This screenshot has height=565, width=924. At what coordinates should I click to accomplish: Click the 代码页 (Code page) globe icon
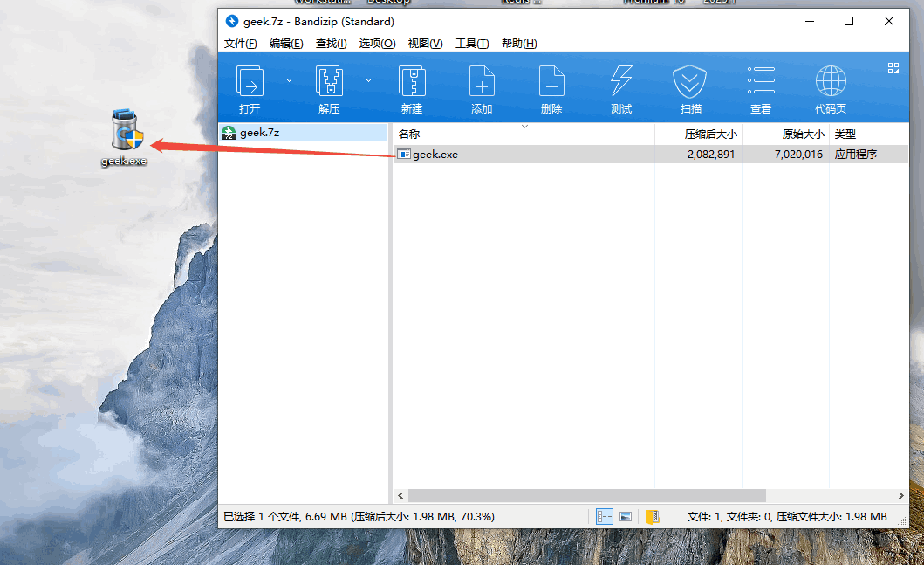tap(831, 81)
